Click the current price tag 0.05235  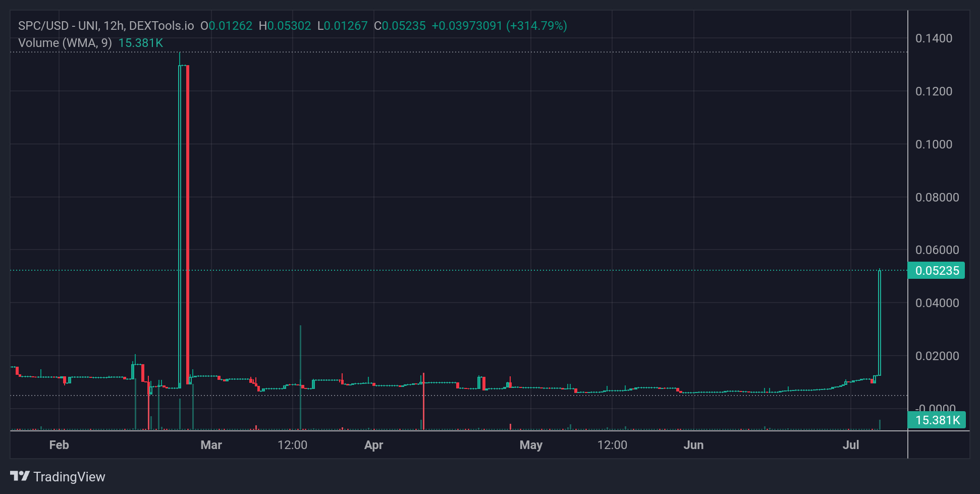[937, 270]
